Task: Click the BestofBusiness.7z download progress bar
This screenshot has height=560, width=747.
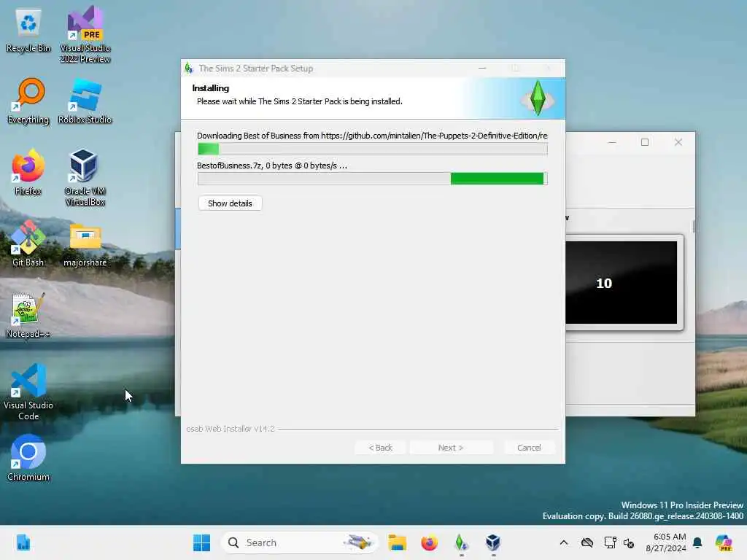Action: (x=373, y=179)
